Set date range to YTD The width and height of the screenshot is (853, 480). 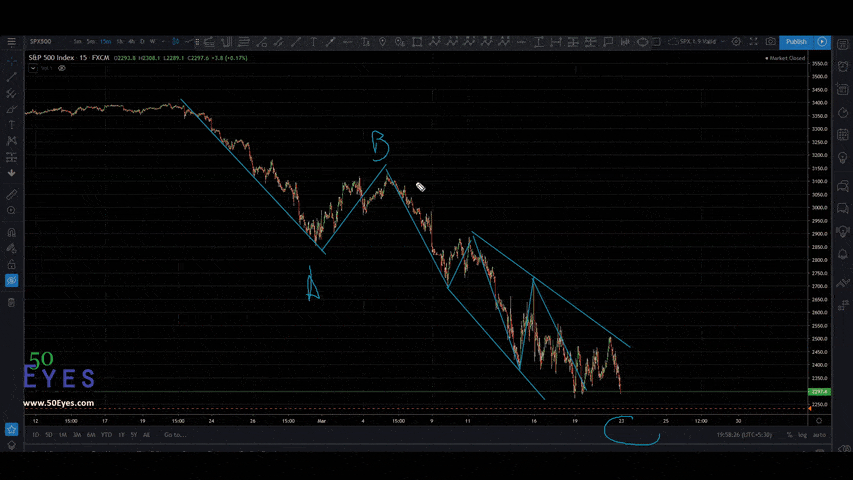point(106,435)
